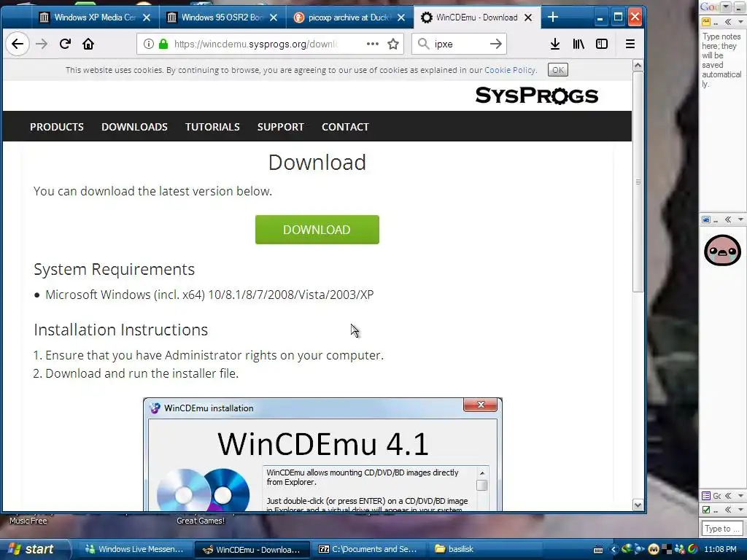Screen dimensions: 747x560
Task: Open the page actions three-dot menu
Action: pyautogui.click(x=373, y=44)
